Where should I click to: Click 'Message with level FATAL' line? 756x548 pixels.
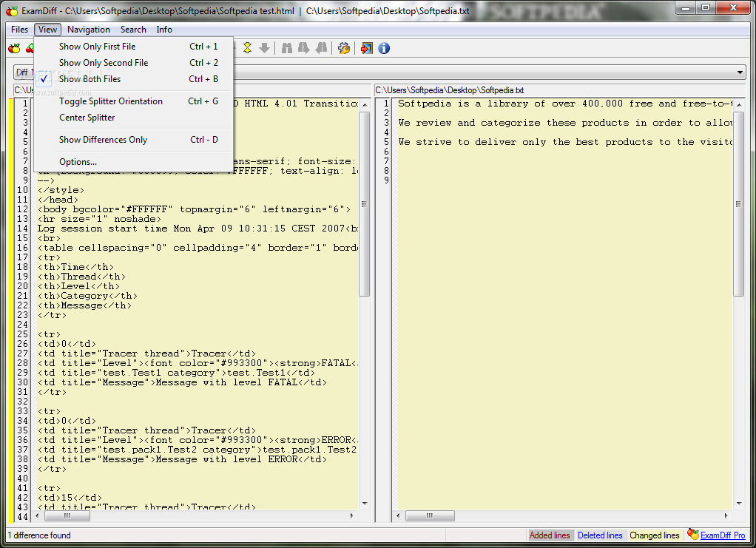coord(182,382)
